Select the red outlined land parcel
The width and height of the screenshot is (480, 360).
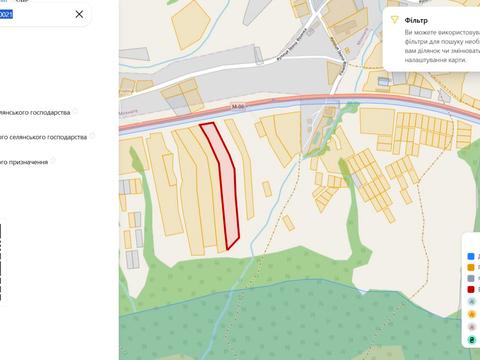click(223, 187)
